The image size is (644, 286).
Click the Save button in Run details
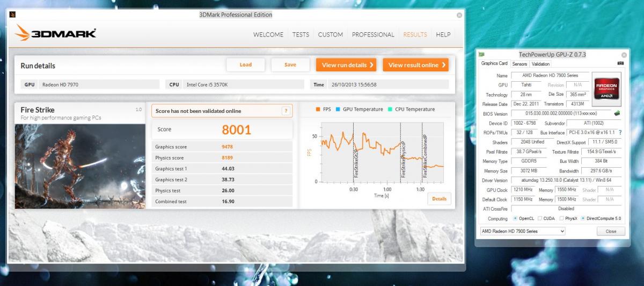click(x=290, y=65)
